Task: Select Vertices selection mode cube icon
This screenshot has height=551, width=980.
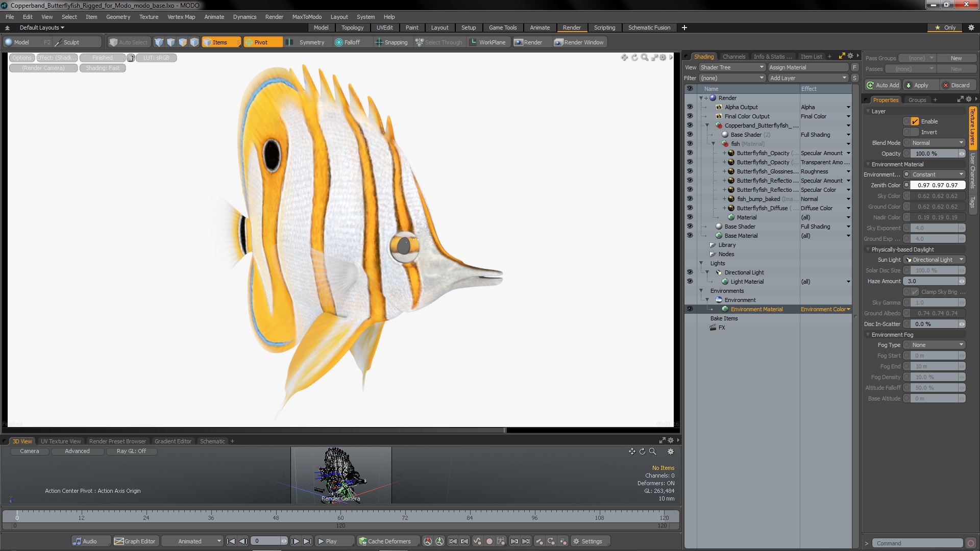Action: (x=159, y=42)
